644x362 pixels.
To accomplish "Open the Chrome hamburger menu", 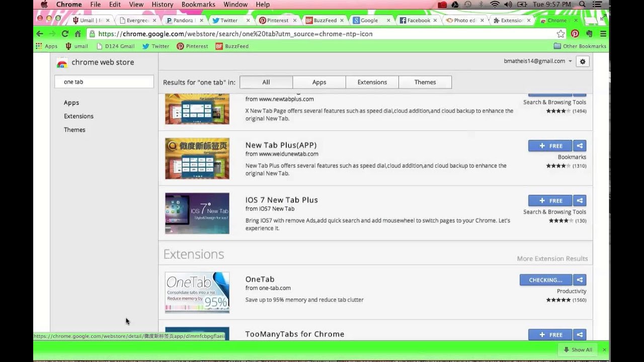I will coord(603,34).
